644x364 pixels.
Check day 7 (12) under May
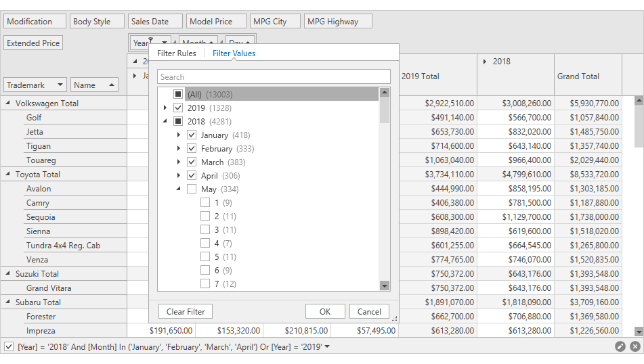click(x=205, y=283)
